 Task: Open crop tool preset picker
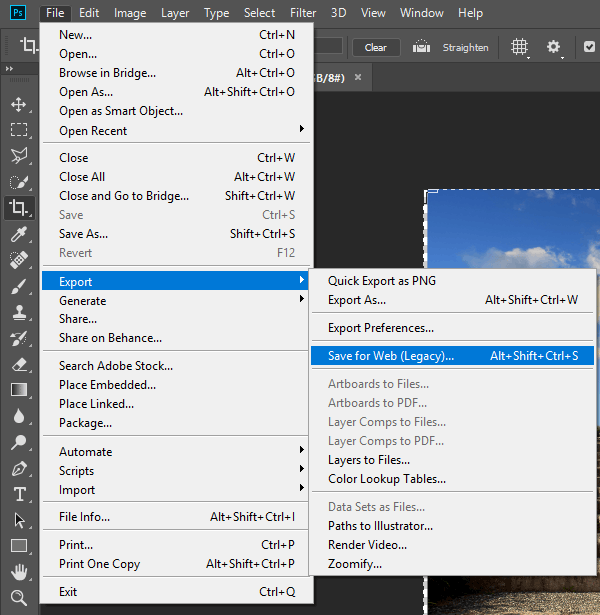[29, 45]
